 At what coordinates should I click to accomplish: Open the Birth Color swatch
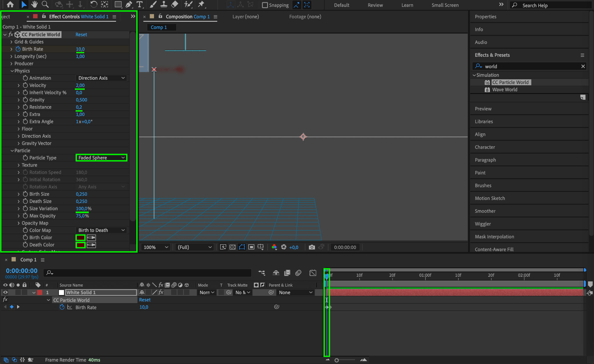point(80,238)
